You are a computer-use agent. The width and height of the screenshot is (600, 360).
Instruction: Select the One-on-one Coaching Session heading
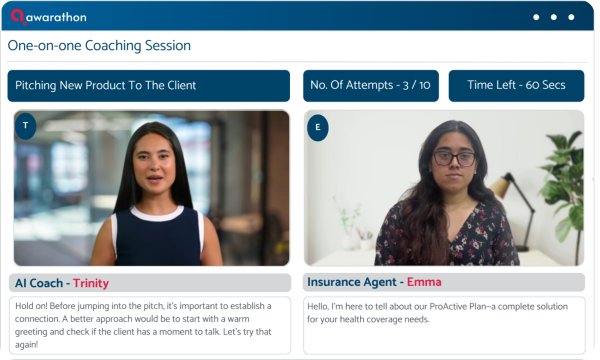tap(99, 46)
